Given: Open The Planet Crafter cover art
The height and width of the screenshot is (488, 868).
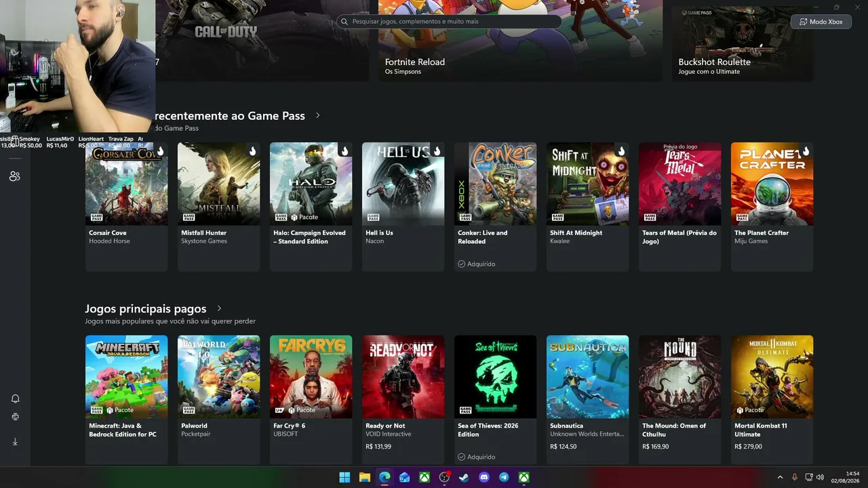Looking at the screenshot, I should click(772, 184).
